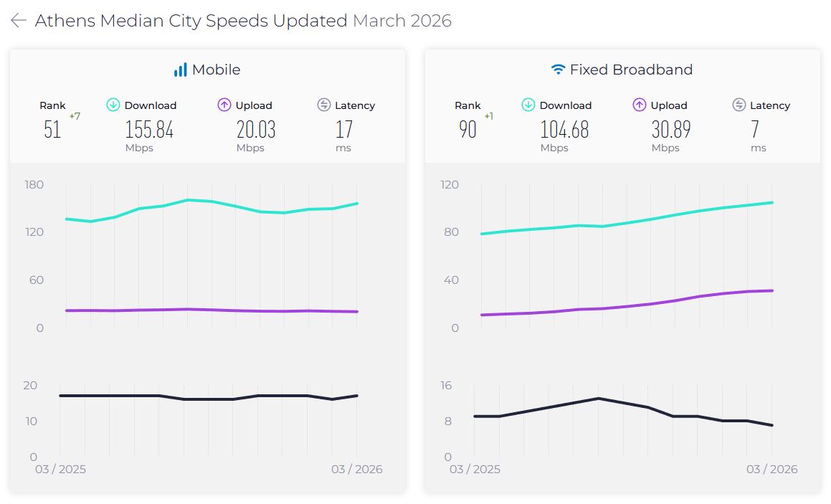
Task: Click the back arrow beside Athens title
Action: (19, 21)
